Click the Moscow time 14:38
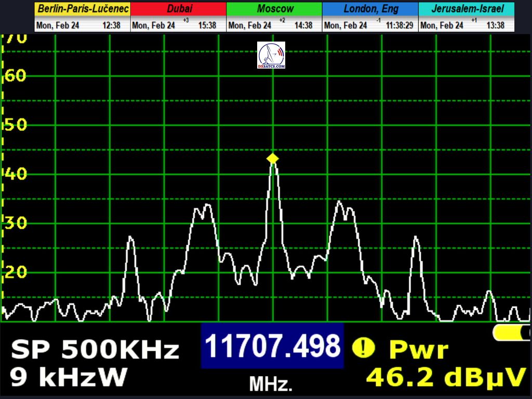532x399 pixels. 303,25
